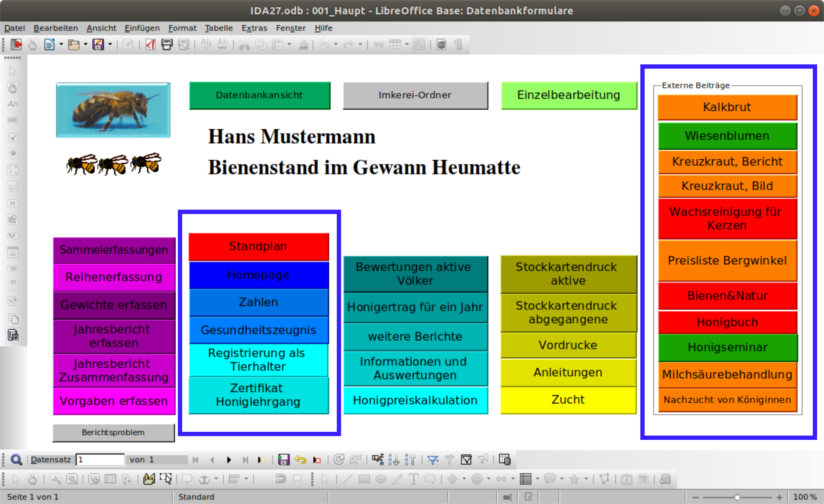Click the Undo data entry arrow
Screen dimensions: 824x504
pyautogui.click(x=300, y=460)
